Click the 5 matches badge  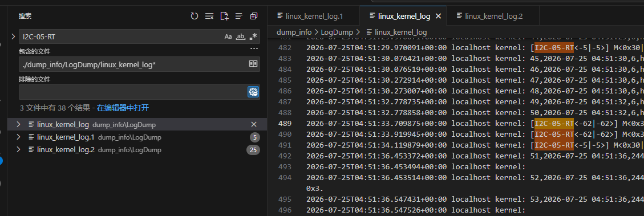click(x=254, y=137)
